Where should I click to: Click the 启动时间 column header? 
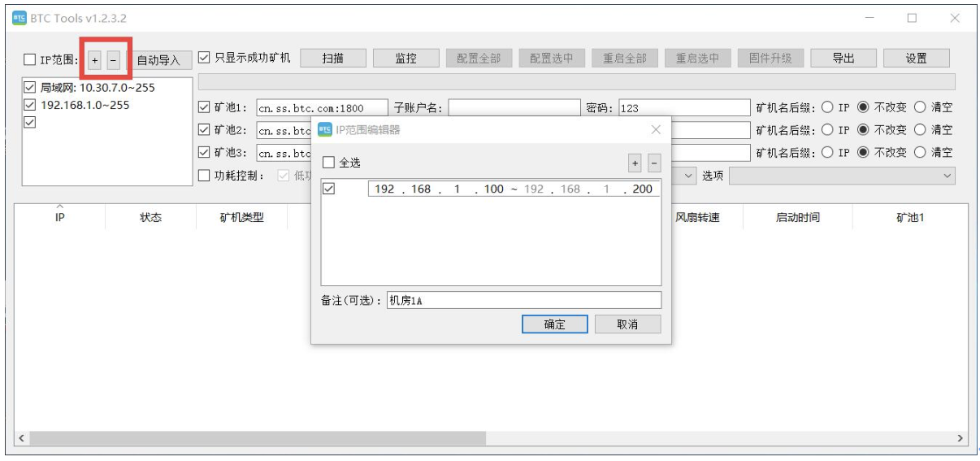point(798,217)
